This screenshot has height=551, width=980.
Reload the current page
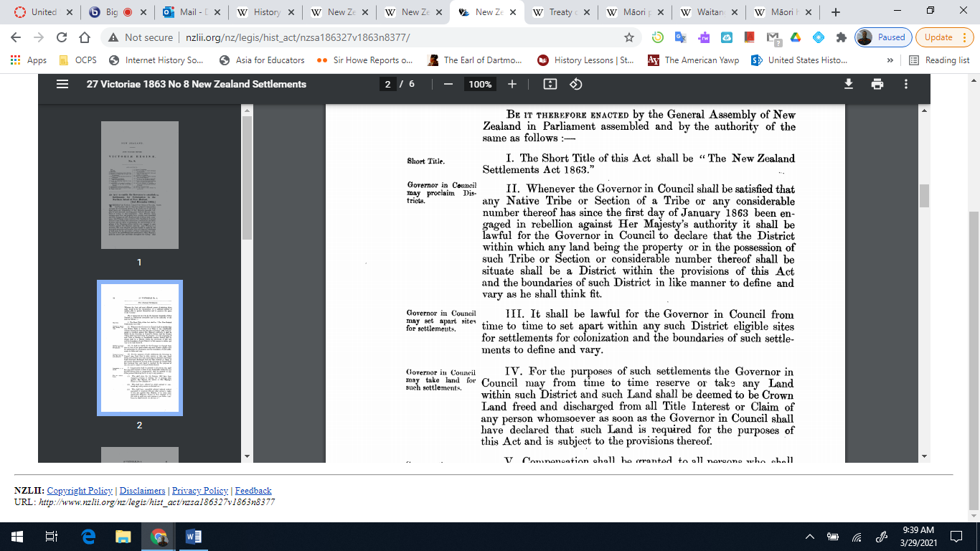[62, 37]
